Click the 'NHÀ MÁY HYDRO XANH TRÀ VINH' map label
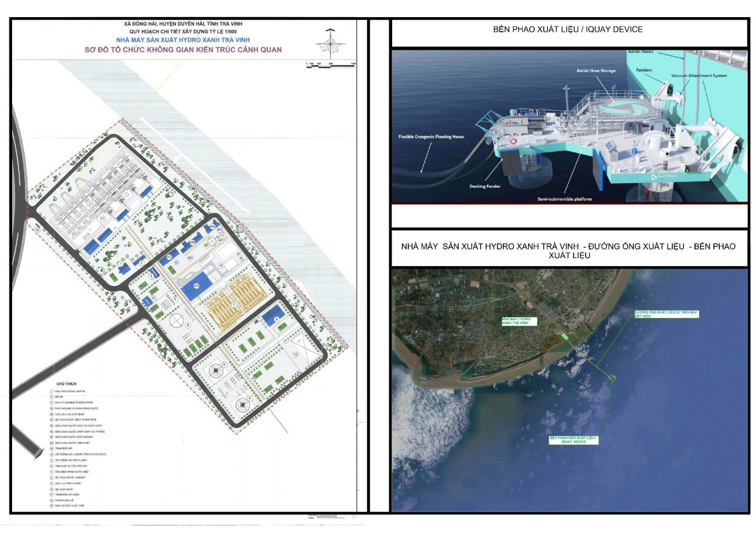 click(519, 321)
